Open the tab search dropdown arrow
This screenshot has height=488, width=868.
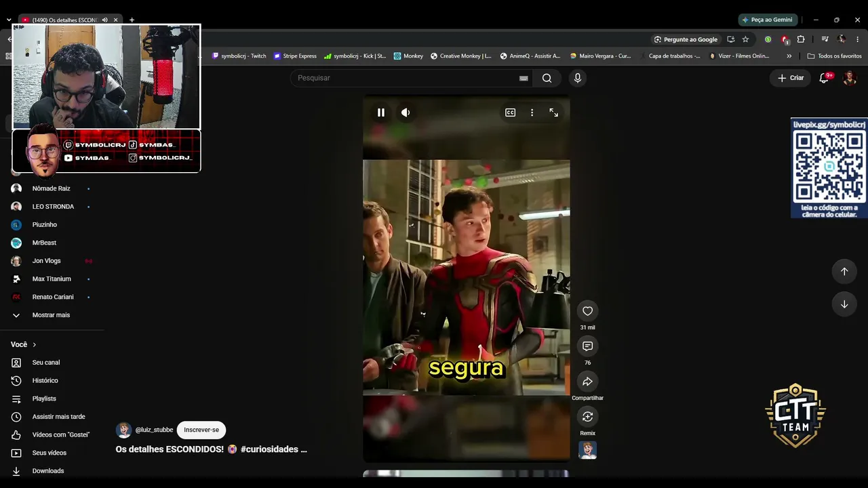9,20
